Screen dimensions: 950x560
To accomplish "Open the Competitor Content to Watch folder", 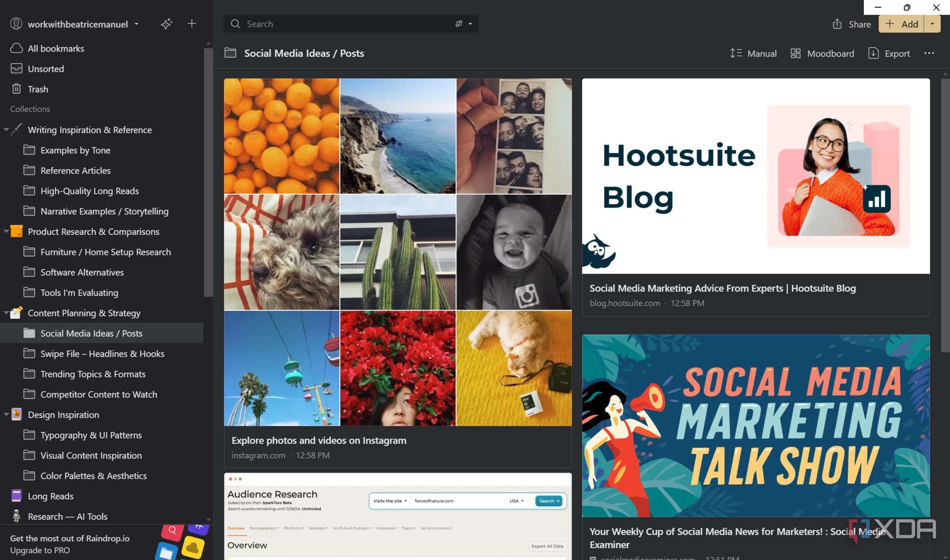I will point(102,394).
